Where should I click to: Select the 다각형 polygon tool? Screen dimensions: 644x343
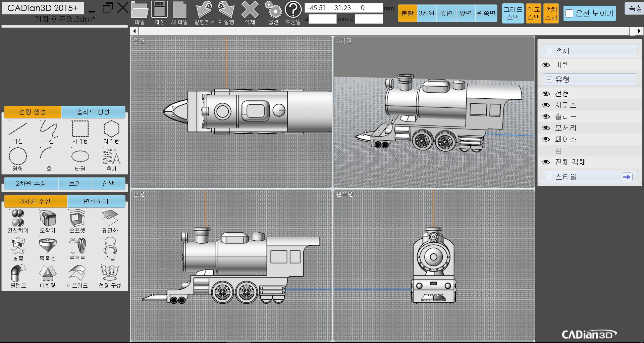tap(111, 129)
